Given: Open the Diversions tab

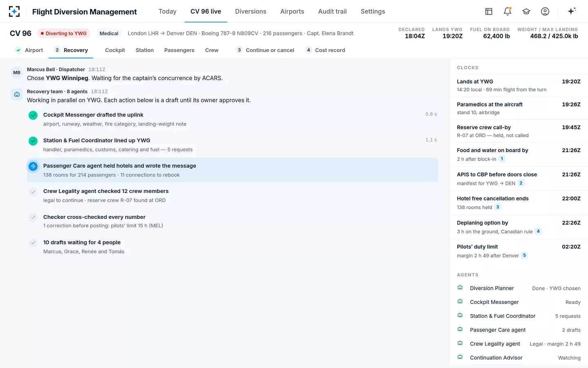Looking at the screenshot, I should [251, 11].
